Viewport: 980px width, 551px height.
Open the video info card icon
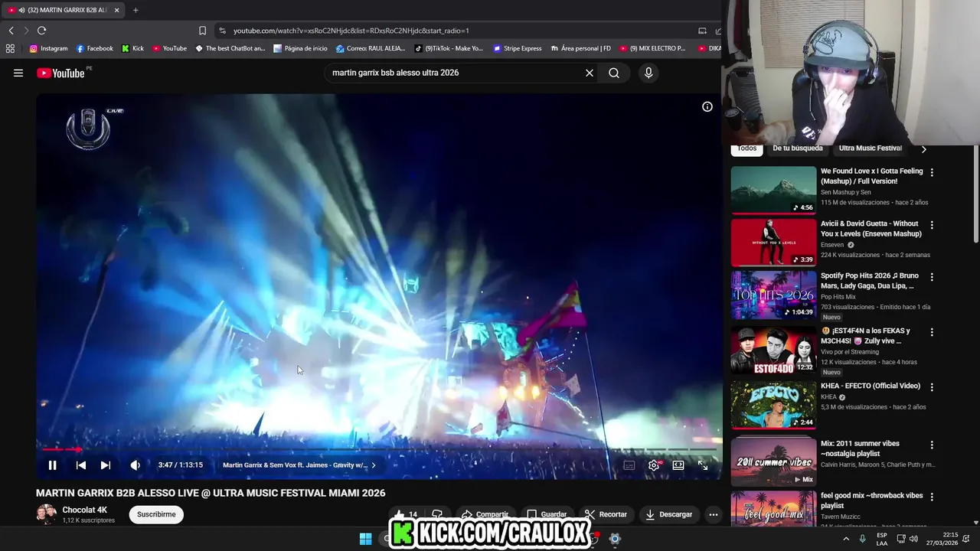point(707,106)
